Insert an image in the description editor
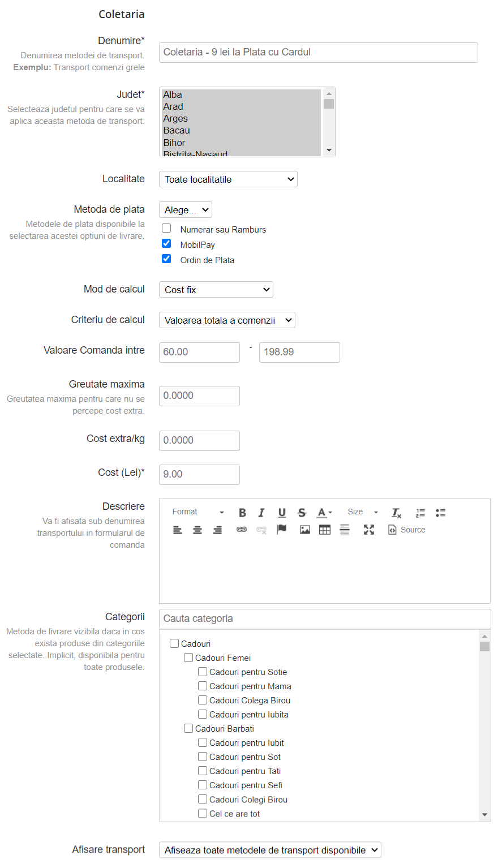This screenshot has width=498, height=868. [x=305, y=530]
